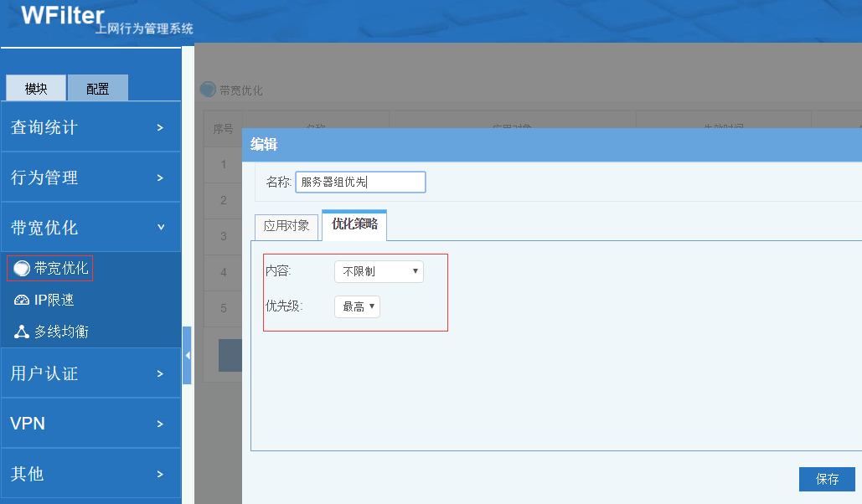Click the 名称 text input field
Viewport: 862px width, 504px height.
[360, 183]
